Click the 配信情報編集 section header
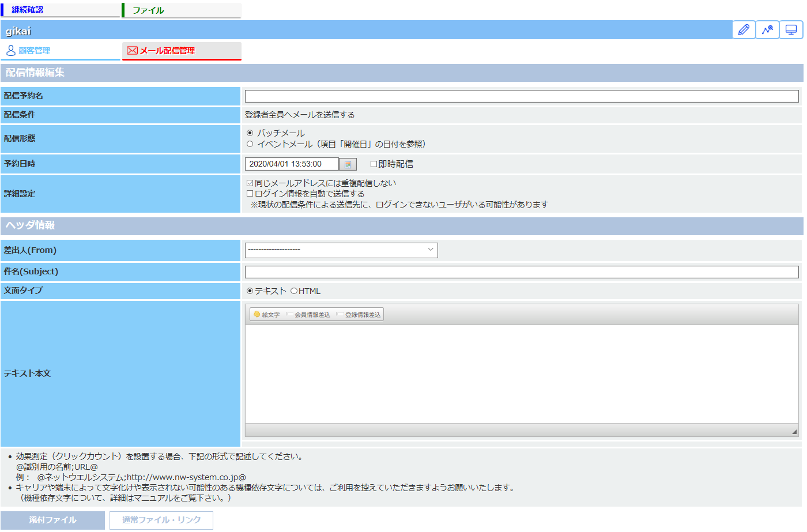807x532 pixels. (x=402, y=73)
